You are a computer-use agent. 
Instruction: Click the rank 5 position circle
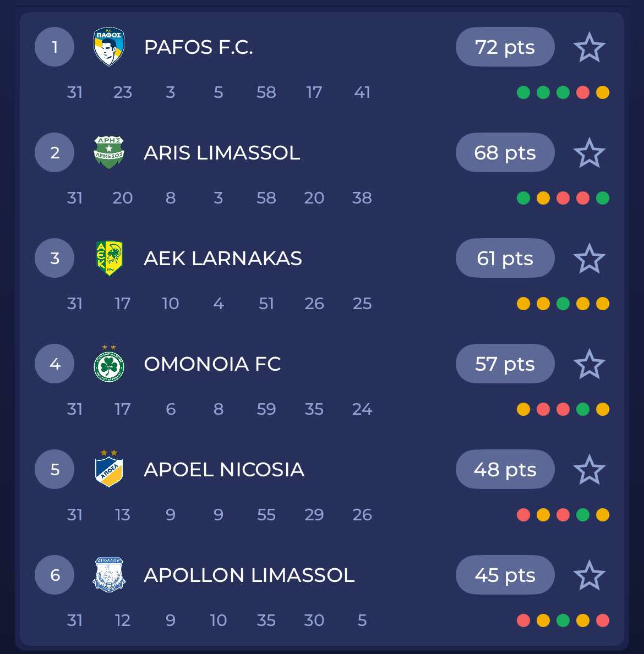pos(54,470)
